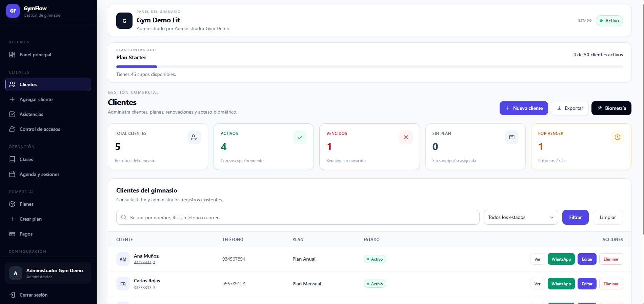Viewport: 644px width, 304px height.
Task: Edit the Ana Muñoz record
Action: pyautogui.click(x=587, y=259)
